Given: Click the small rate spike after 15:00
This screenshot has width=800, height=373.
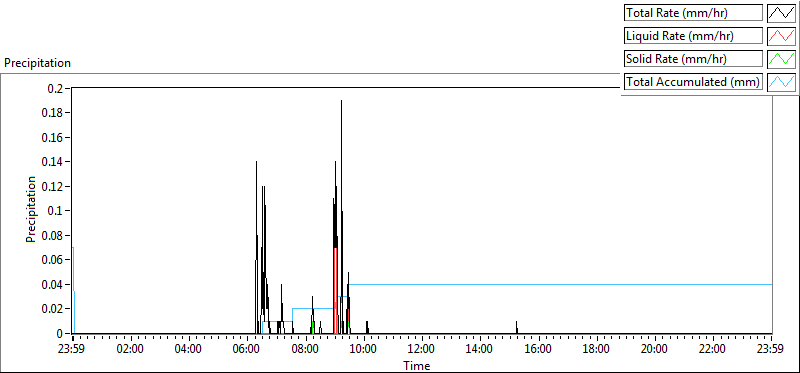Looking at the screenshot, I should (x=516, y=327).
